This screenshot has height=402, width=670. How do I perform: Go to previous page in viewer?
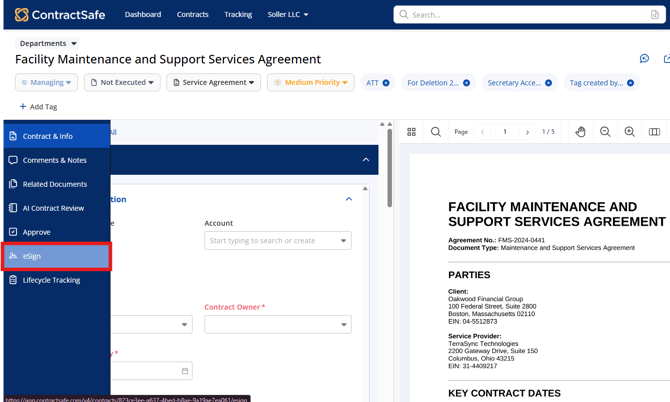tap(482, 132)
